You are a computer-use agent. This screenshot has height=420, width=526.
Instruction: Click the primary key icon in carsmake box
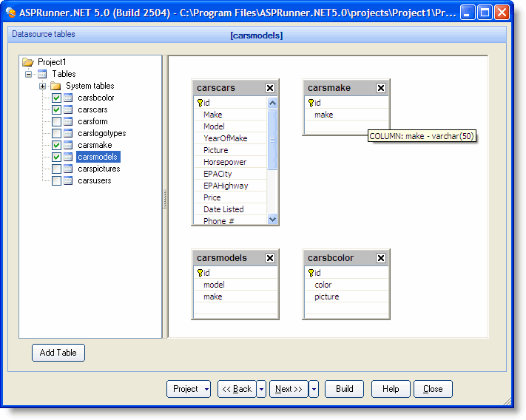[311, 103]
